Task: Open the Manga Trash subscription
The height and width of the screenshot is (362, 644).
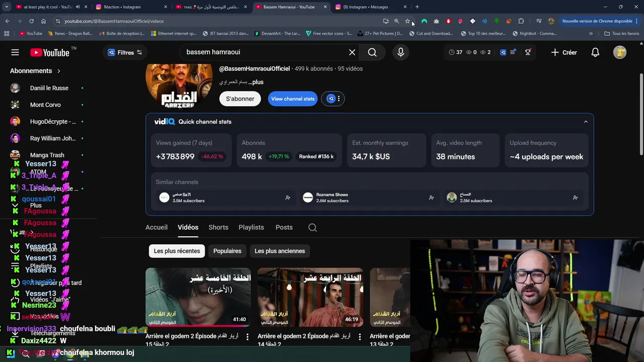Action: coord(48,155)
